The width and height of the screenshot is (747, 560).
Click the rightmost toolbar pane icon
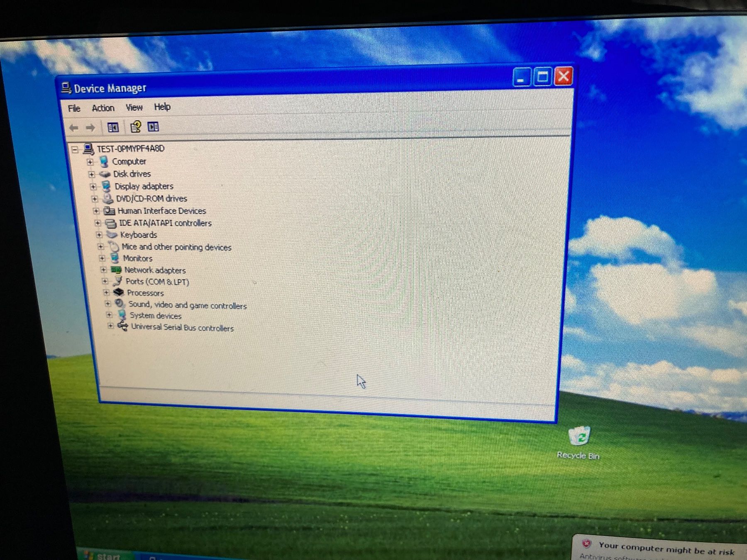(153, 127)
